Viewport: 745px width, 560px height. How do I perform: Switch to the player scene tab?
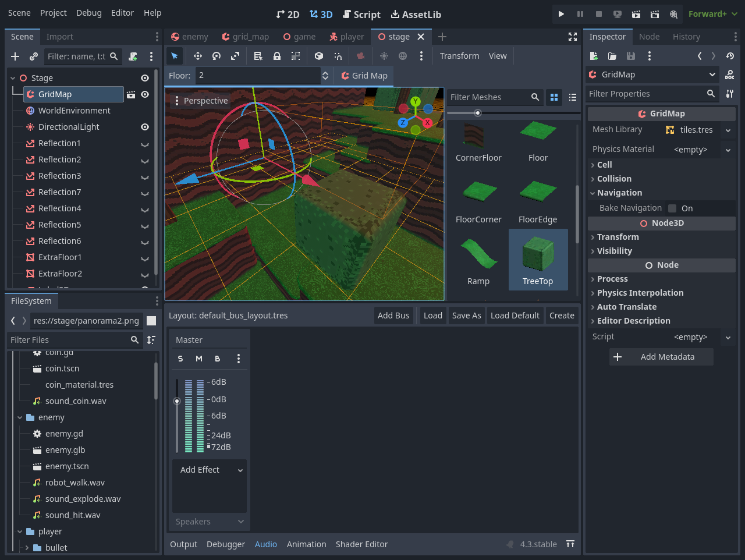click(x=347, y=37)
